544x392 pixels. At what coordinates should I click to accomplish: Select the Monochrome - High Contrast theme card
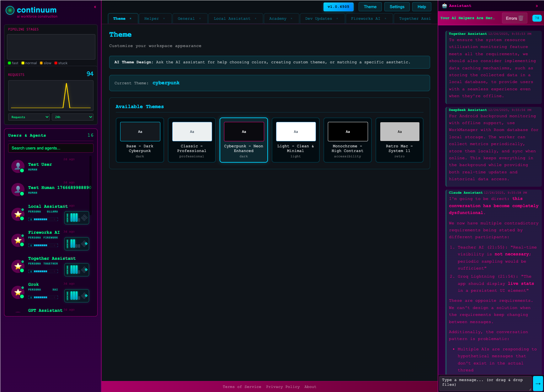coord(348,140)
